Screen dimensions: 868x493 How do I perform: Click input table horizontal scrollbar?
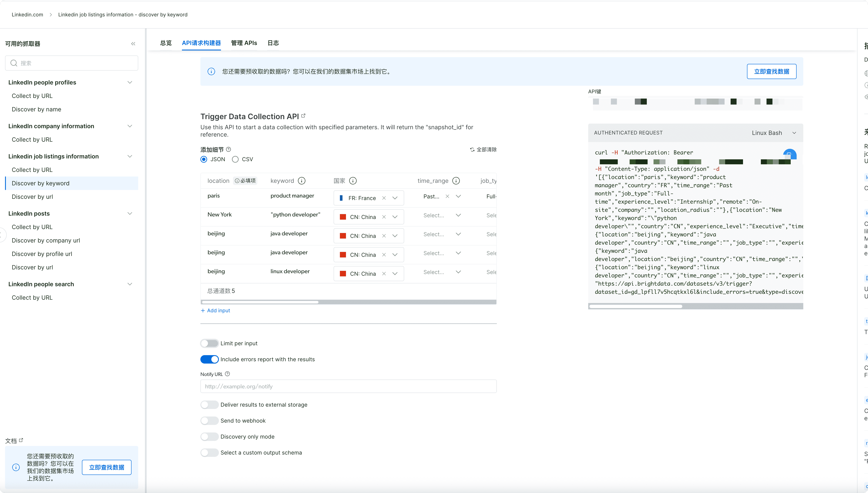(260, 302)
